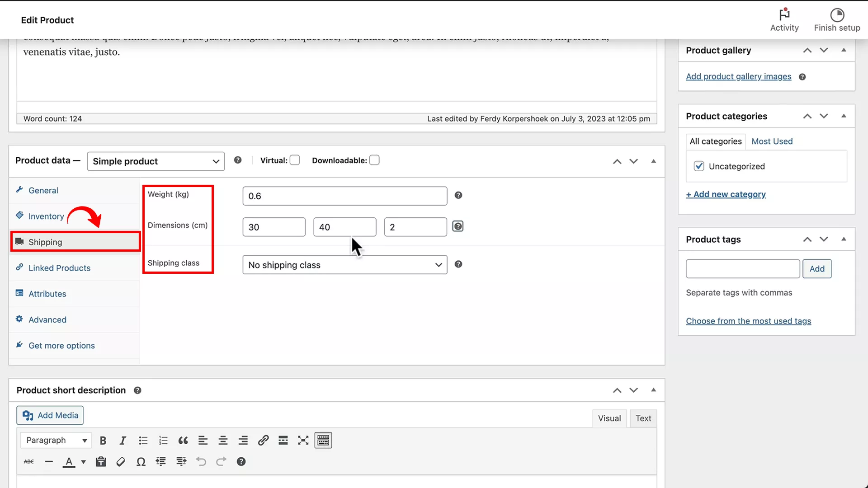
Task: Click the product tags input field
Action: pyautogui.click(x=743, y=268)
